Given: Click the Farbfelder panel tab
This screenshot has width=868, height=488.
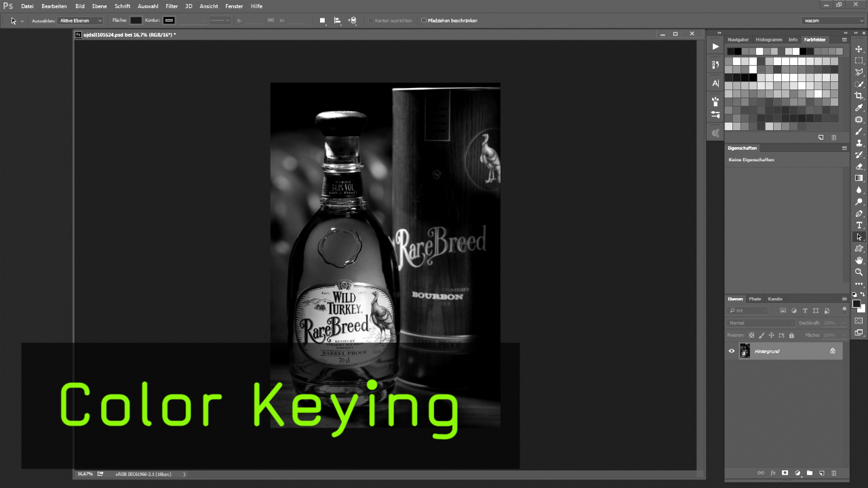Looking at the screenshot, I should [x=814, y=39].
